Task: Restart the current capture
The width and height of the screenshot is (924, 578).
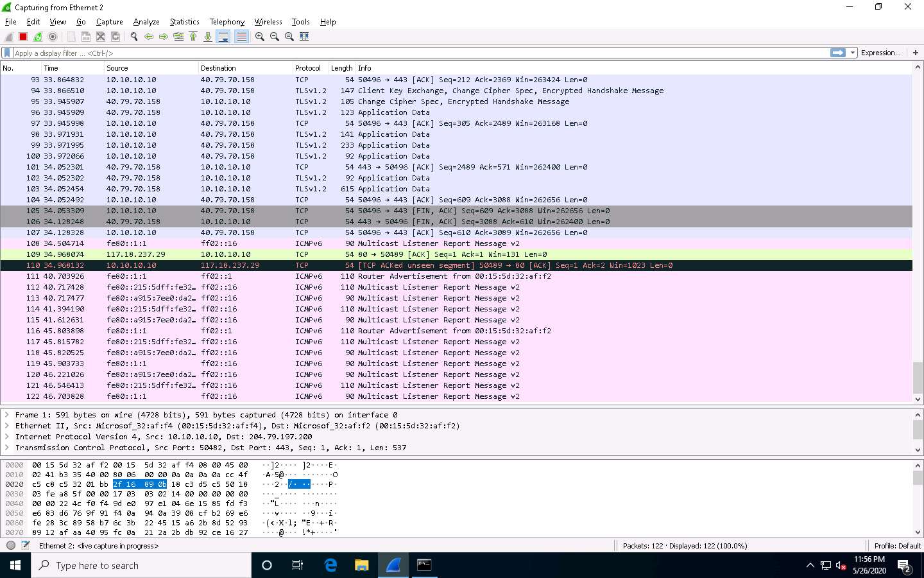Action: click(x=38, y=37)
